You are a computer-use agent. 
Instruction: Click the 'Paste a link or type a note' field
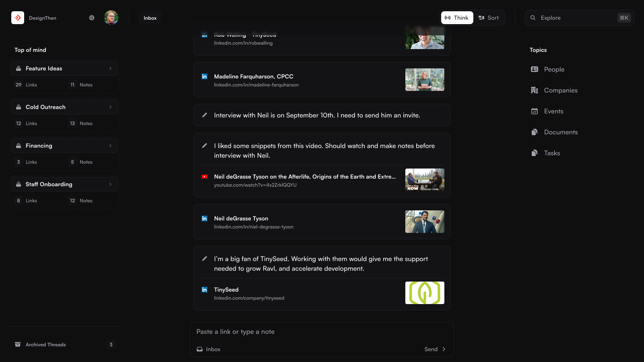(x=322, y=331)
